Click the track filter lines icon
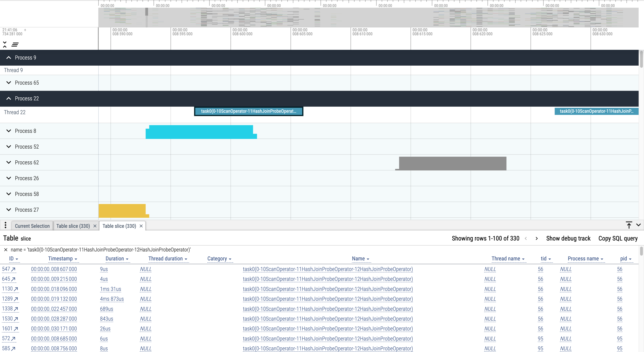The height and width of the screenshot is (352, 644). coord(15,44)
